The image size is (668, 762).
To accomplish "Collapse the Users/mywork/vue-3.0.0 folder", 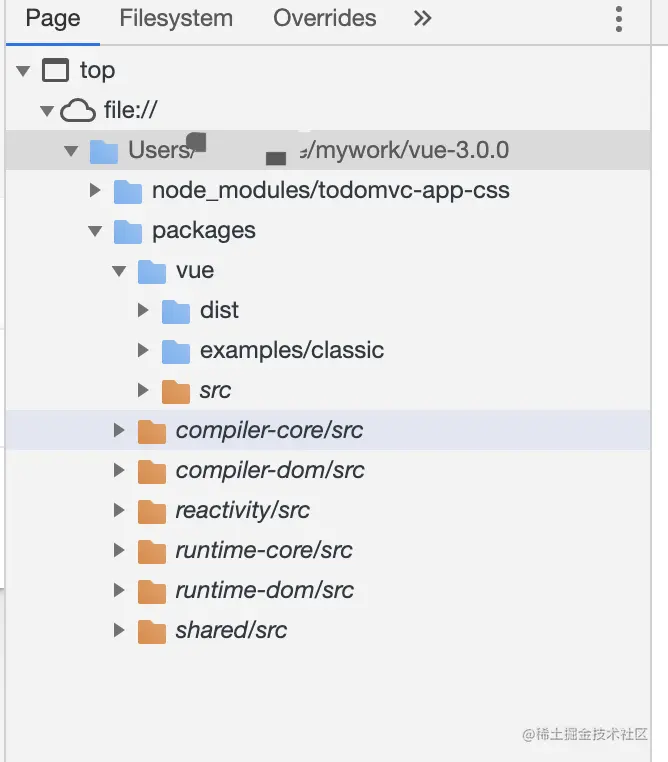I will pyautogui.click(x=71, y=151).
